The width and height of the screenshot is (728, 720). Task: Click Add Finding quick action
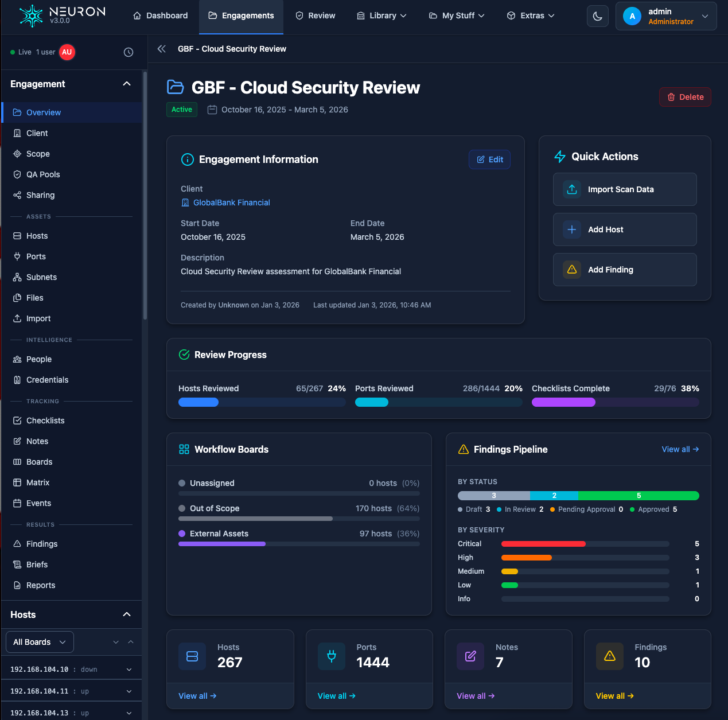point(625,270)
